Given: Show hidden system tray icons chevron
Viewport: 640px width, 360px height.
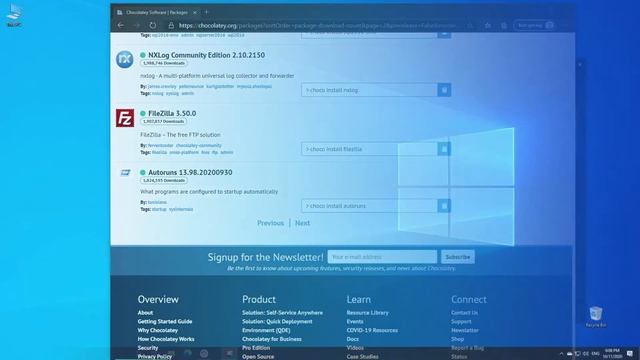Looking at the screenshot, I should tap(561, 354).
